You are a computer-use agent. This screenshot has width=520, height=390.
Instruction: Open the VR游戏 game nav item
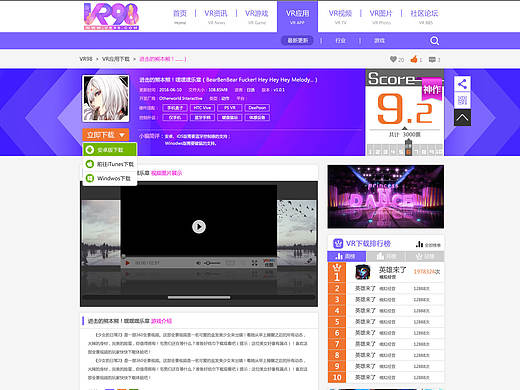(x=257, y=16)
